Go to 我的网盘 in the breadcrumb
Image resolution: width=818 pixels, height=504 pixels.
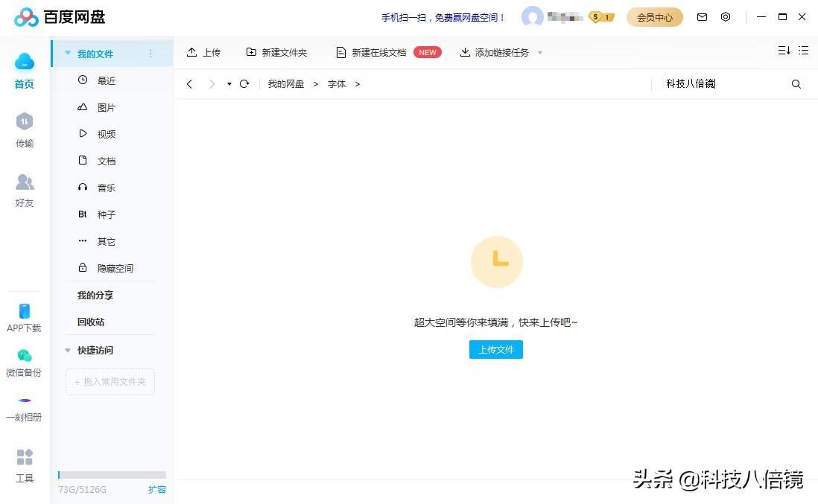point(286,83)
